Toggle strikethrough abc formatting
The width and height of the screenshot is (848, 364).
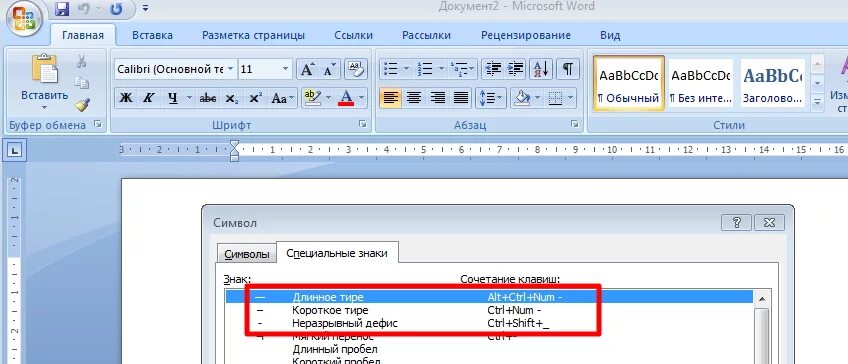[x=208, y=98]
